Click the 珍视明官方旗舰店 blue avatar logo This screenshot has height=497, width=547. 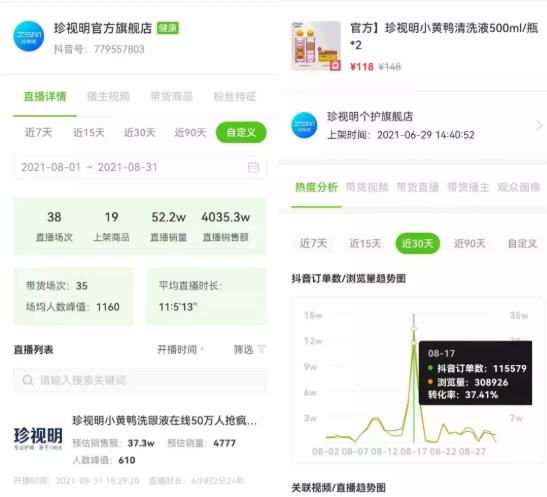[29, 36]
